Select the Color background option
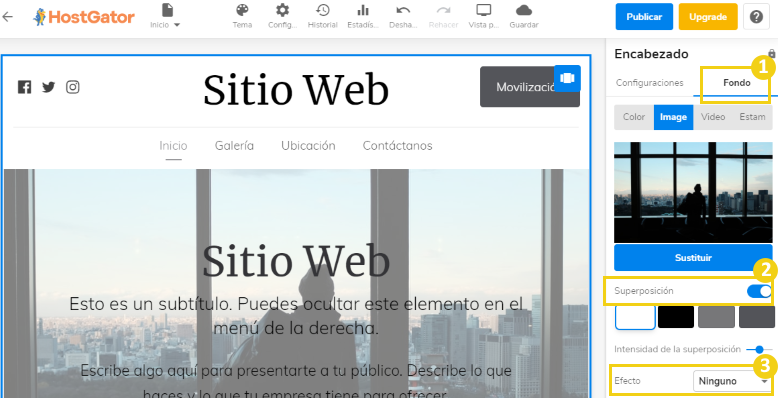 (x=634, y=117)
